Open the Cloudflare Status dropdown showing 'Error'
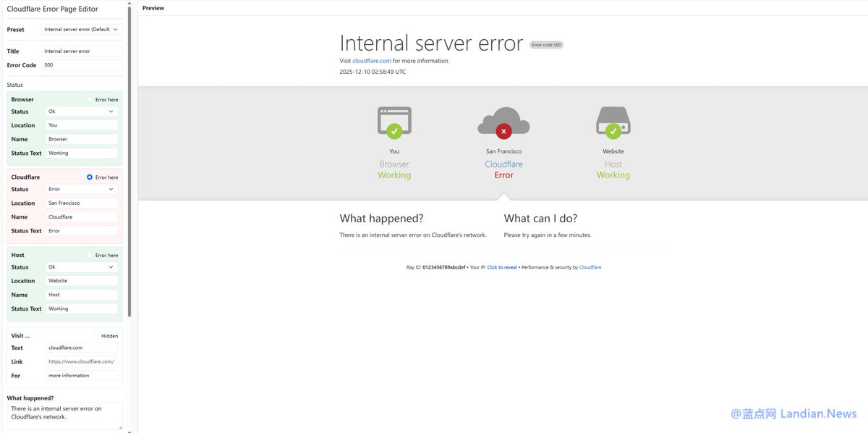The height and width of the screenshot is (433, 868). click(82, 189)
